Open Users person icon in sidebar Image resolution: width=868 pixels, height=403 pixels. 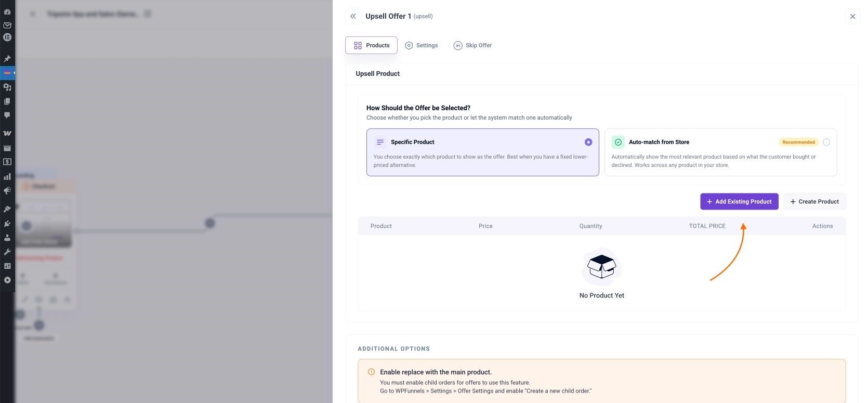(x=7, y=238)
